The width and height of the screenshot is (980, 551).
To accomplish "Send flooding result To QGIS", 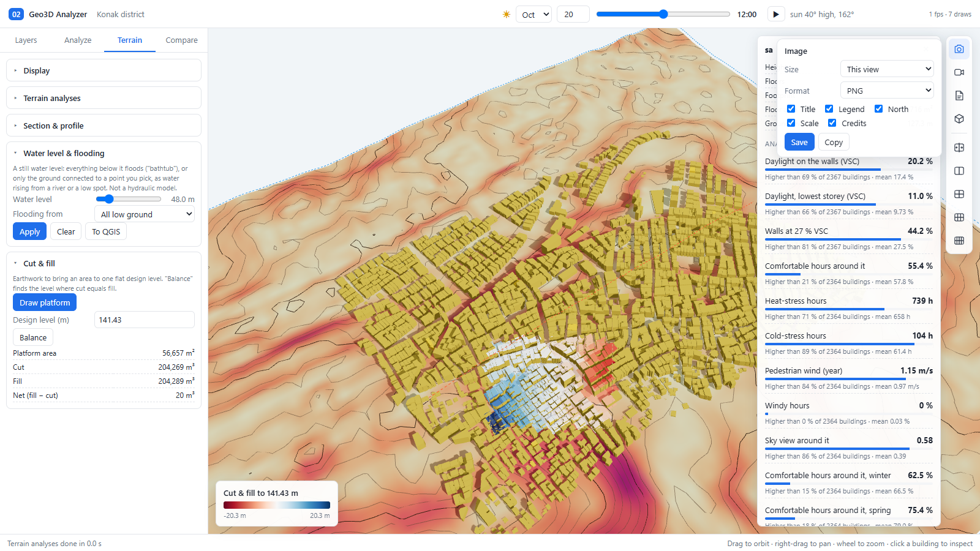I will coord(106,231).
